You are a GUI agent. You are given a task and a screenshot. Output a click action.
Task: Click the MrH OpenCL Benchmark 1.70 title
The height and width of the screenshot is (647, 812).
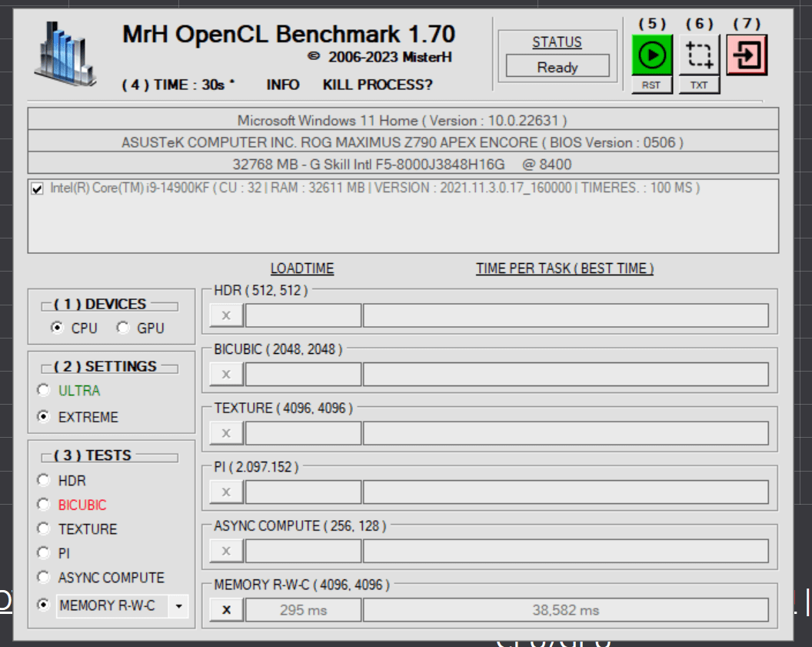pyautogui.click(x=288, y=34)
